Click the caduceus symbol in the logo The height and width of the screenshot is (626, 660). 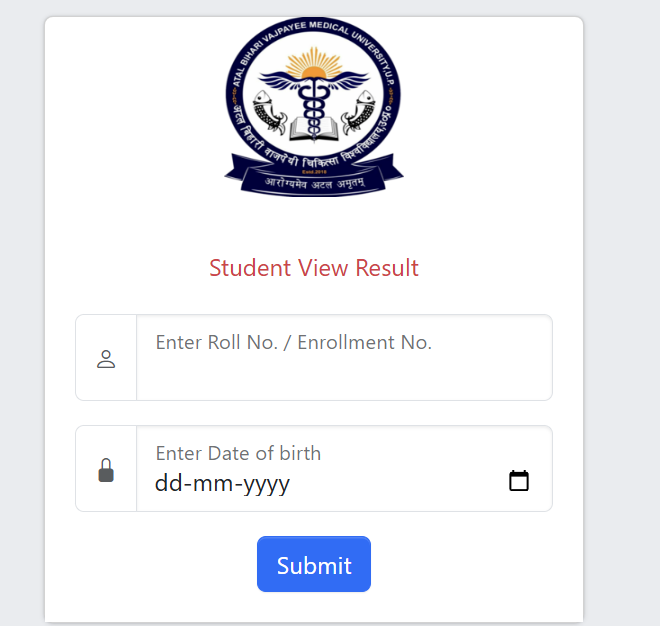coord(314,105)
